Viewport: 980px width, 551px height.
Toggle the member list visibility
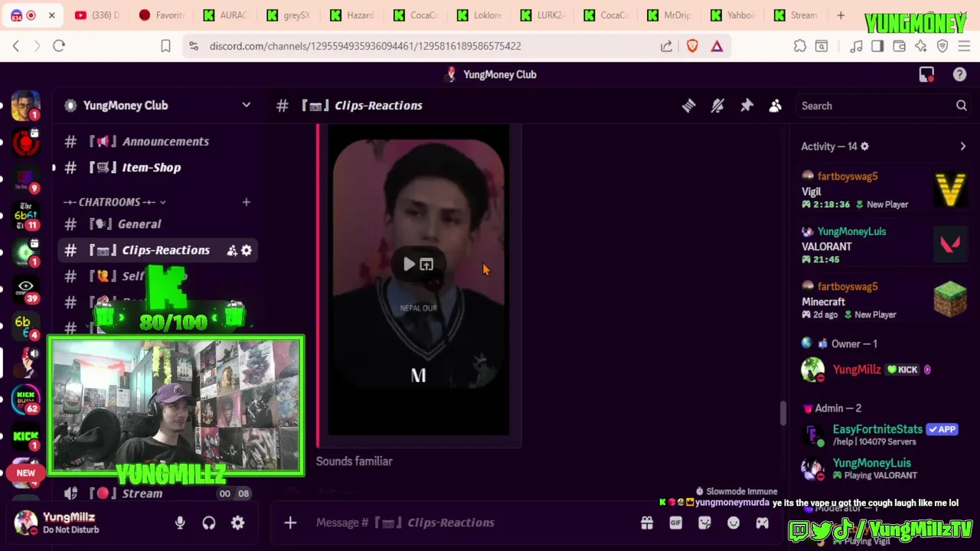[x=776, y=106]
